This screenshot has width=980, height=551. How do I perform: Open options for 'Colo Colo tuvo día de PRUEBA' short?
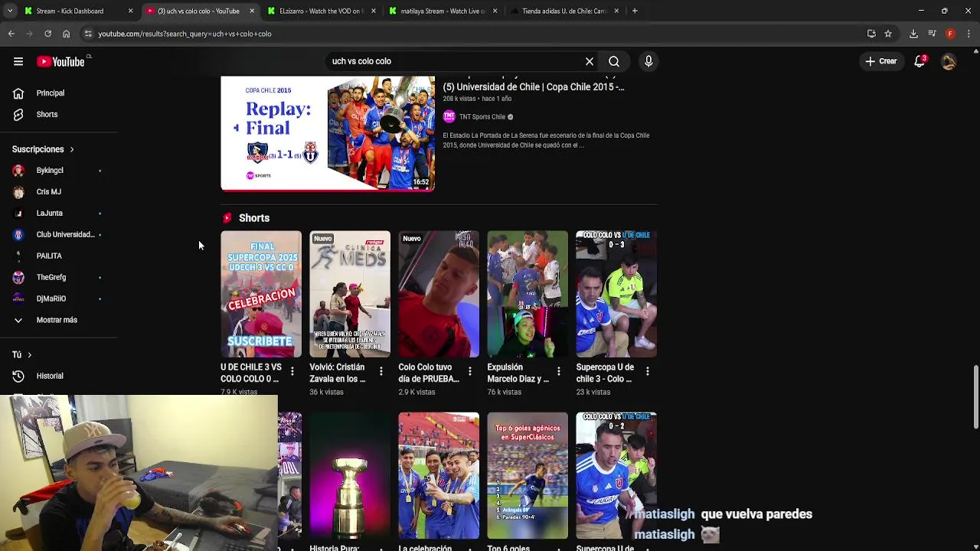coord(469,371)
